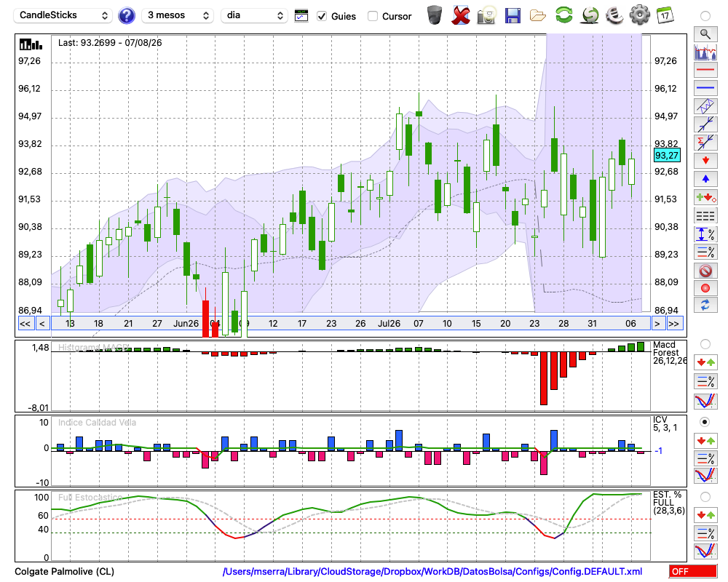
Task: Open the dia interval dropdown
Action: click(254, 15)
